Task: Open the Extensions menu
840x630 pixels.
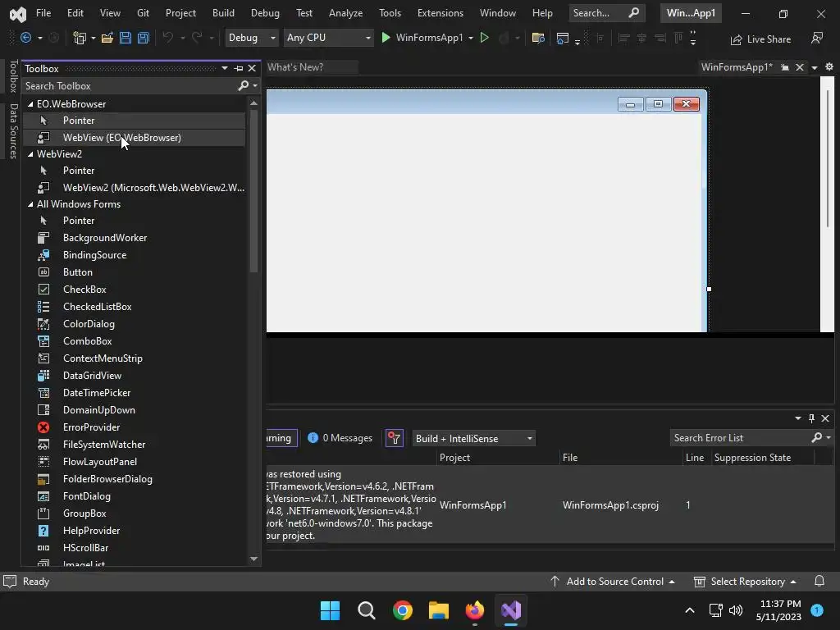Action: click(441, 13)
